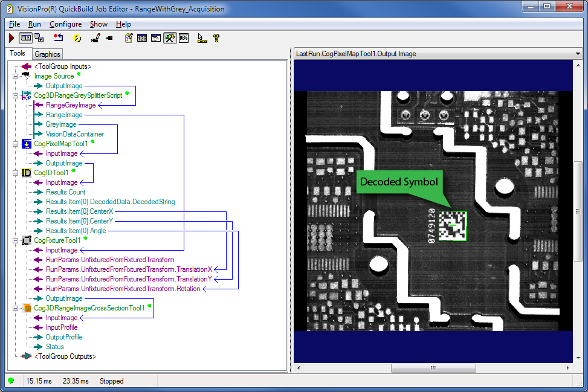Open the Configure menu
Image resolution: width=588 pixels, height=392 pixels.
point(65,24)
